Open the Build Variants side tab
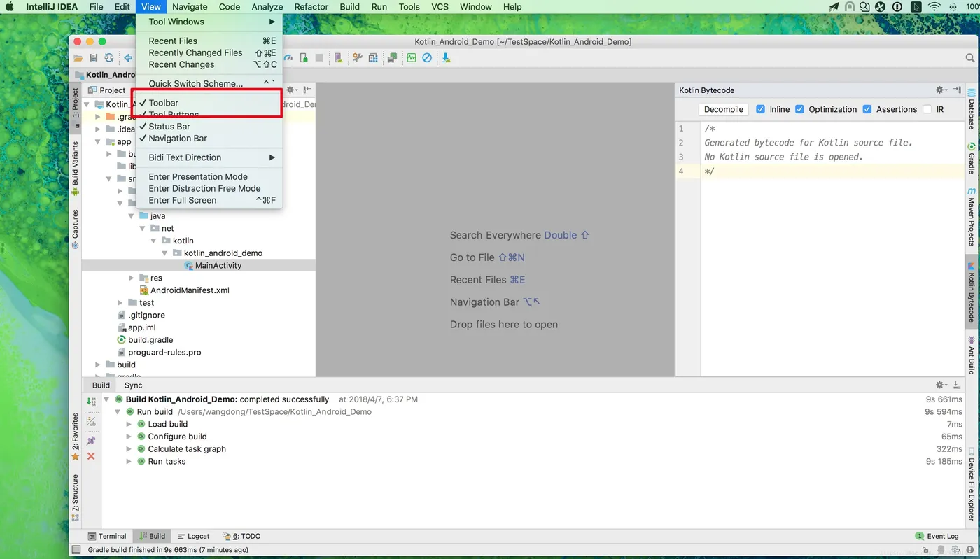The image size is (980, 559). [x=76, y=169]
